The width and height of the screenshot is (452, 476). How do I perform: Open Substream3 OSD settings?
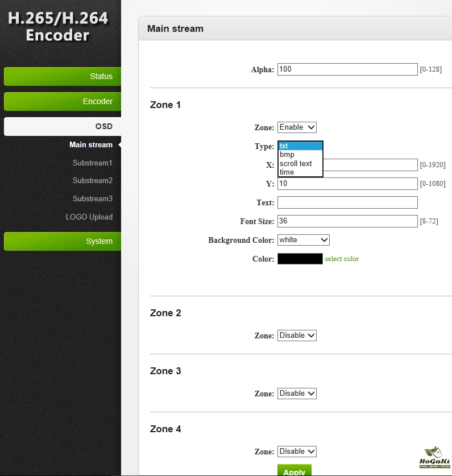[92, 198]
